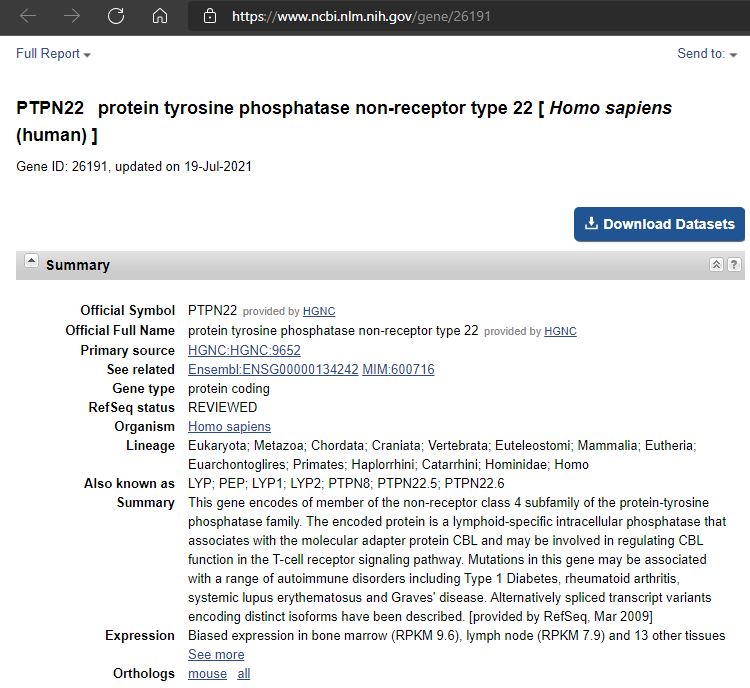The width and height of the screenshot is (750, 688).
Task: Open the Ensembl:ENSG00000134242 link
Action: tap(273, 369)
